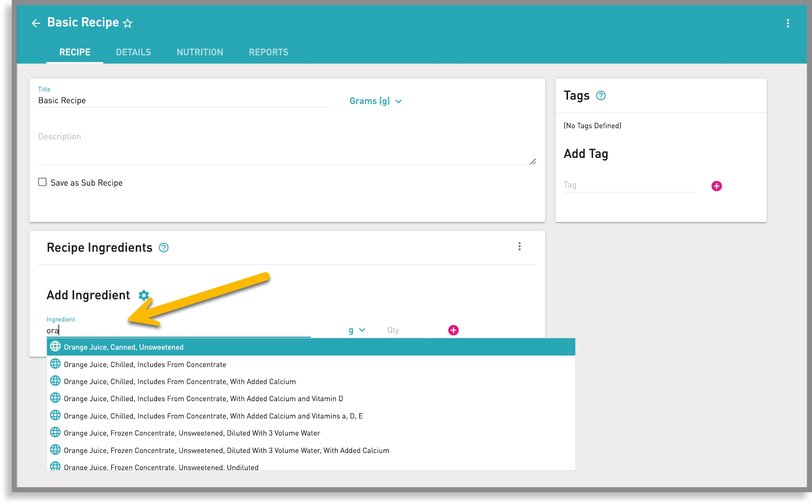Image resolution: width=812 pixels, height=504 pixels.
Task: Switch to the NUTRITION tab
Action: click(x=200, y=52)
